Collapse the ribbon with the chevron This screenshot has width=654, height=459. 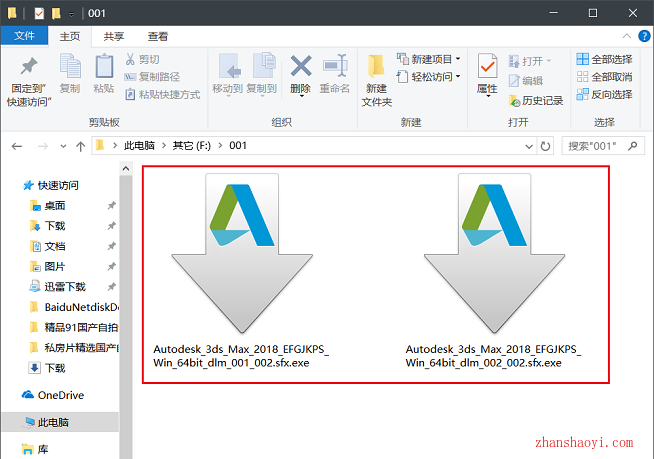[x=626, y=36]
